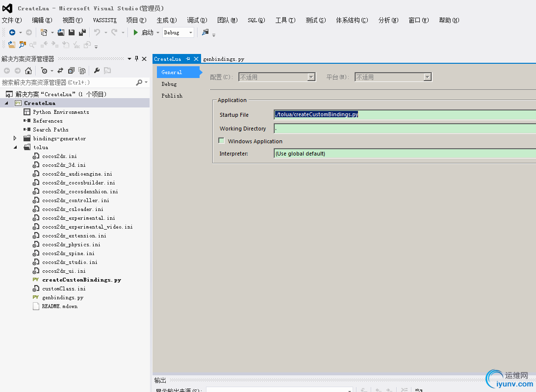Screen dimensions: 536x392
Task: Select customClass.ini file
Action: 64,288
